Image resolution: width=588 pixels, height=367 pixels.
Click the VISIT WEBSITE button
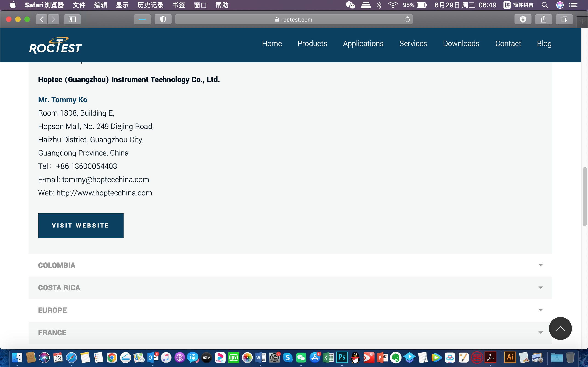pos(81,225)
